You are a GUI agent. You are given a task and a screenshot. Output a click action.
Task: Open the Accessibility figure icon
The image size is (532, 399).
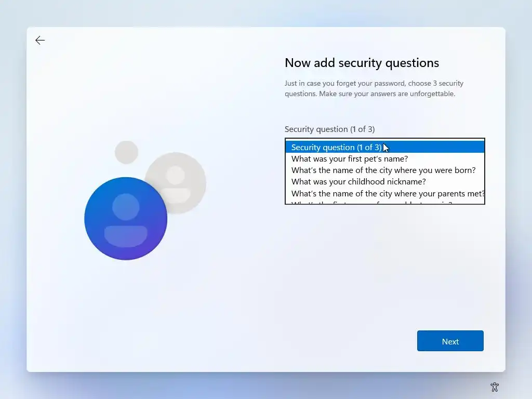coord(495,387)
